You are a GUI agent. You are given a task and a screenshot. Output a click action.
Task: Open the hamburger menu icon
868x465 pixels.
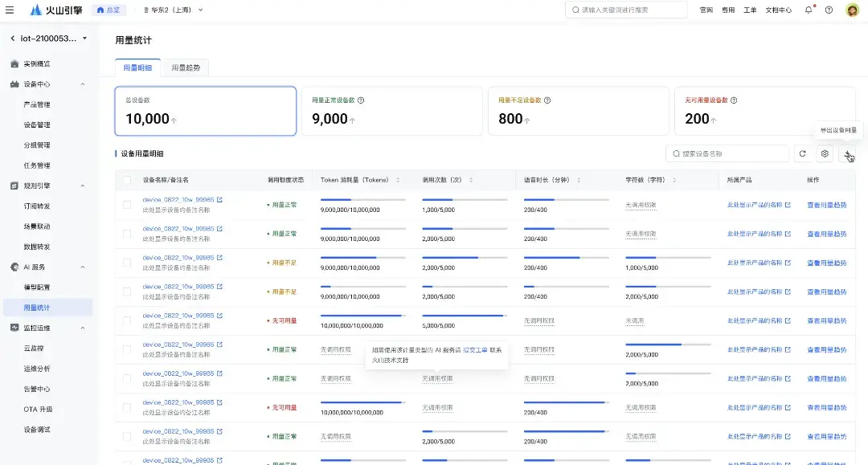(x=10, y=10)
